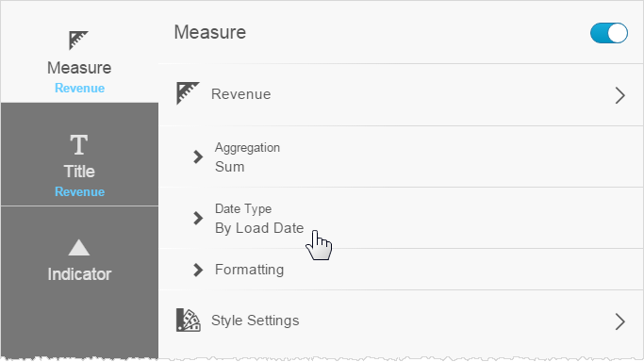Click the Revenue measure name
The image size is (644, 362).
241,94
